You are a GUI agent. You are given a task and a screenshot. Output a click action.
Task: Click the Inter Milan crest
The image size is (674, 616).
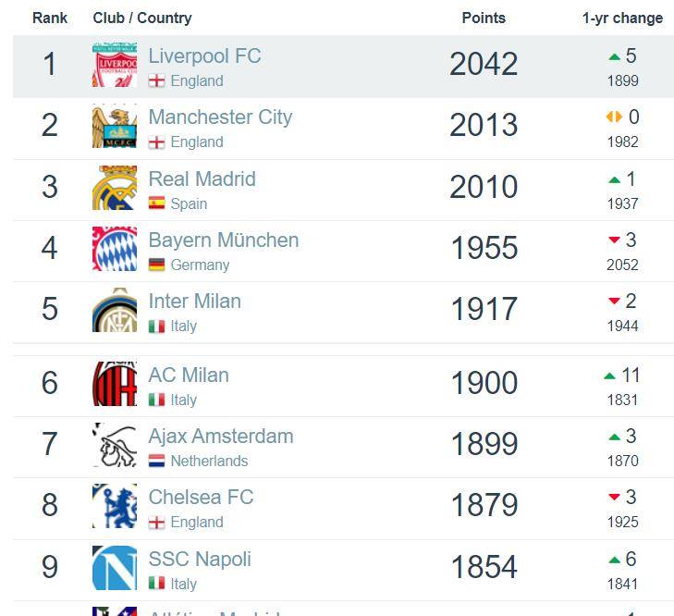[115, 310]
